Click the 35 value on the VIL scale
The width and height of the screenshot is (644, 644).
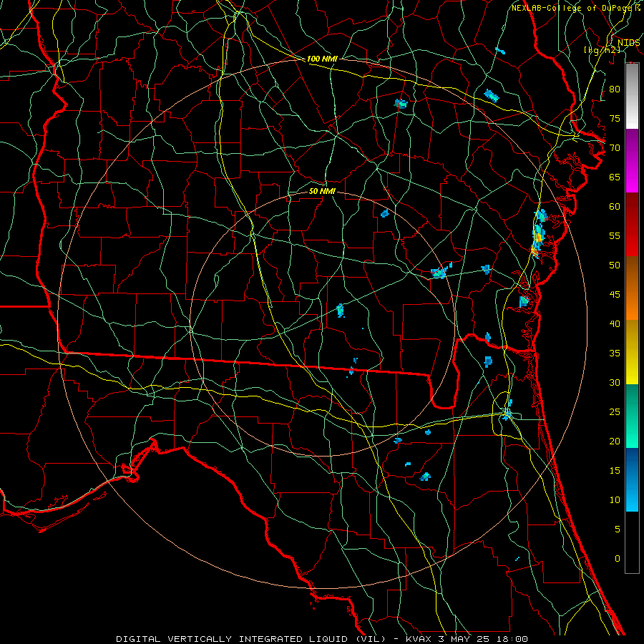tap(615, 353)
